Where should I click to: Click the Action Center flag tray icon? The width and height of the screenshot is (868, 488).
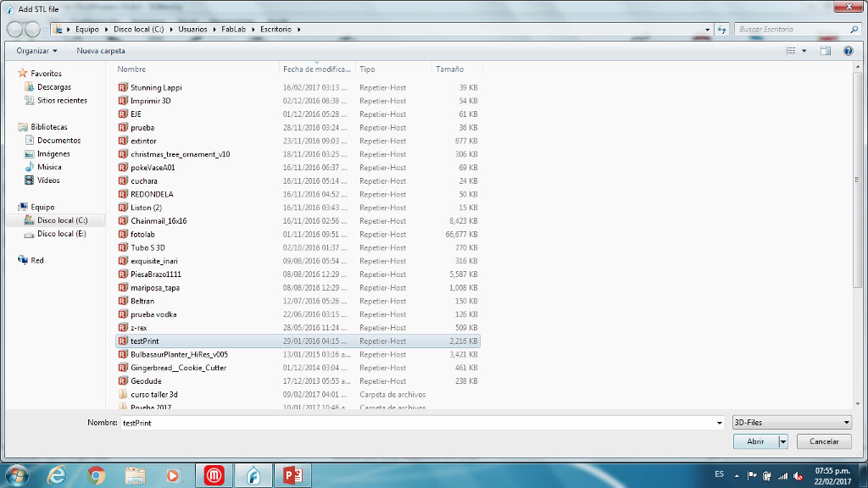tap(752, 476)
